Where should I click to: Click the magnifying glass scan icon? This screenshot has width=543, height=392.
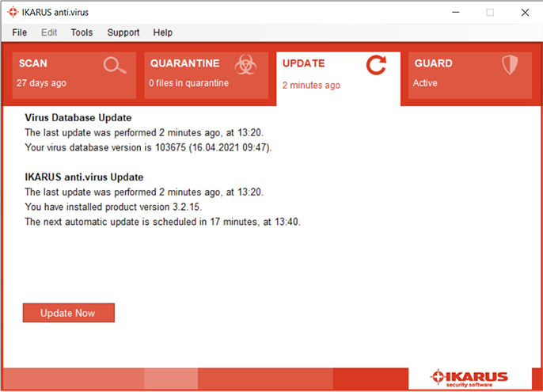(115, 66)
